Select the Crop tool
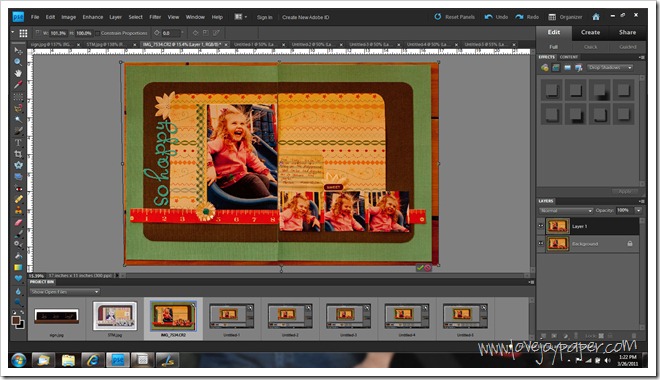This screenshot has width=660, height=380. [x=18, y=154]
